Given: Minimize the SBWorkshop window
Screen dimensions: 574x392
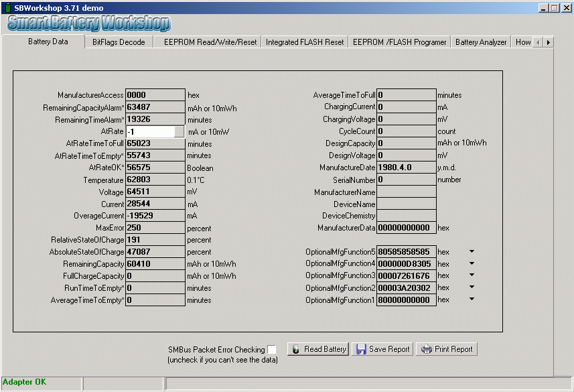Looking at the screenshot, I should [543, 7].
